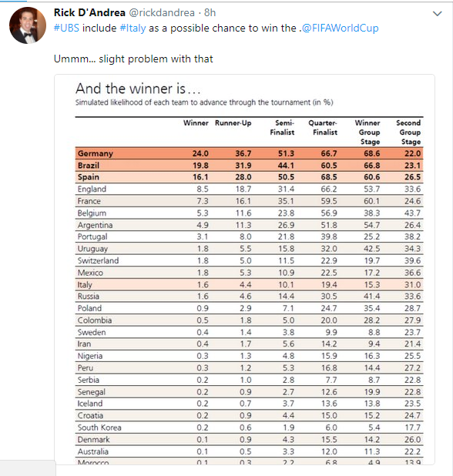Click the 'And the winner is…' heading
Image resolution: width=453 pixels, height=476 pixels.
[x=138, y=89]
